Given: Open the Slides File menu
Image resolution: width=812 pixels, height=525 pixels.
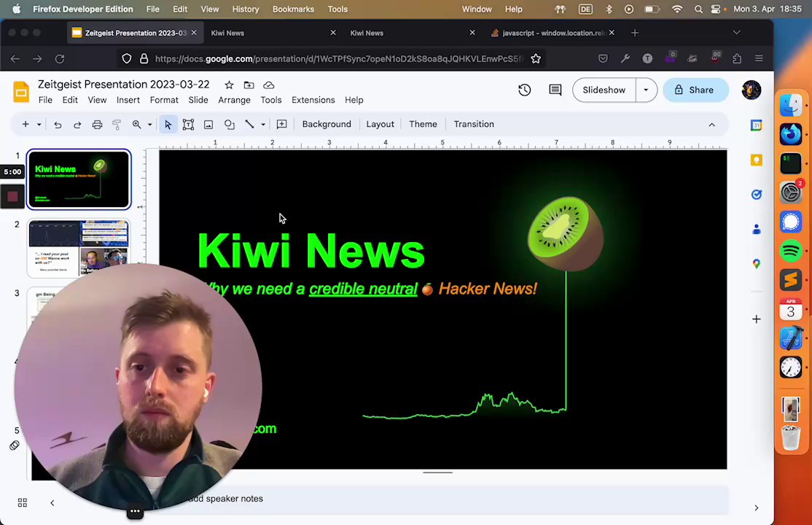Looking at the screenshot, I should [x=46, y=100].
